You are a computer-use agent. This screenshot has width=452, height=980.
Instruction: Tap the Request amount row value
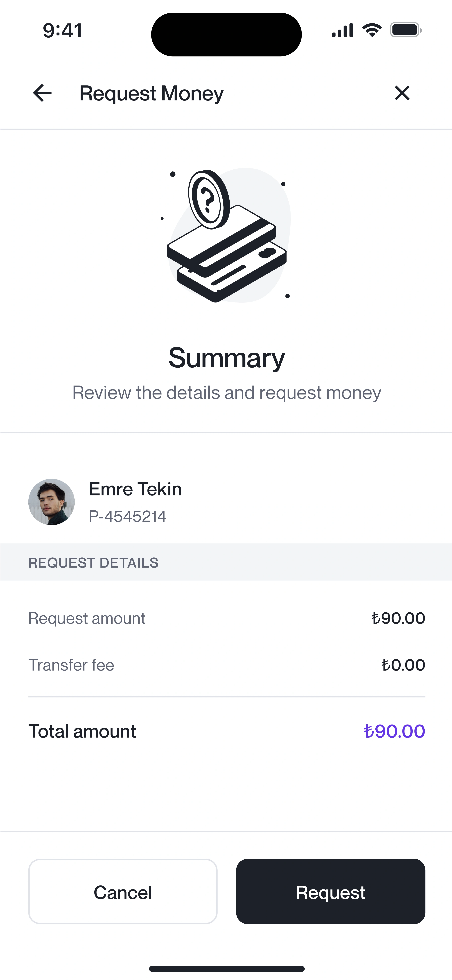[398, 618]
